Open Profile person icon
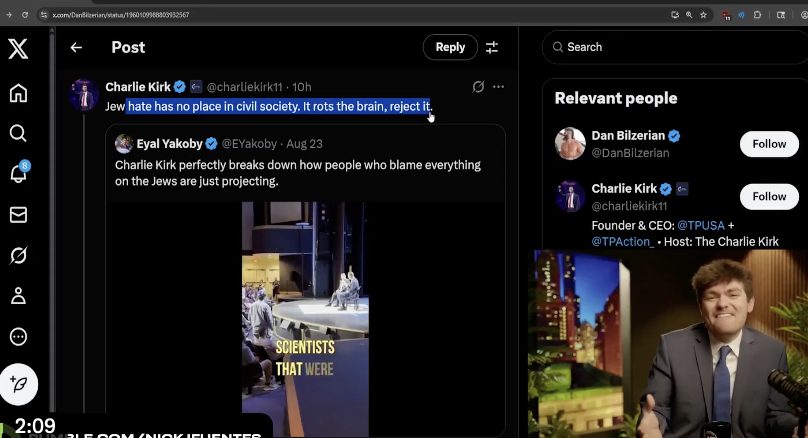 [18, 296]
